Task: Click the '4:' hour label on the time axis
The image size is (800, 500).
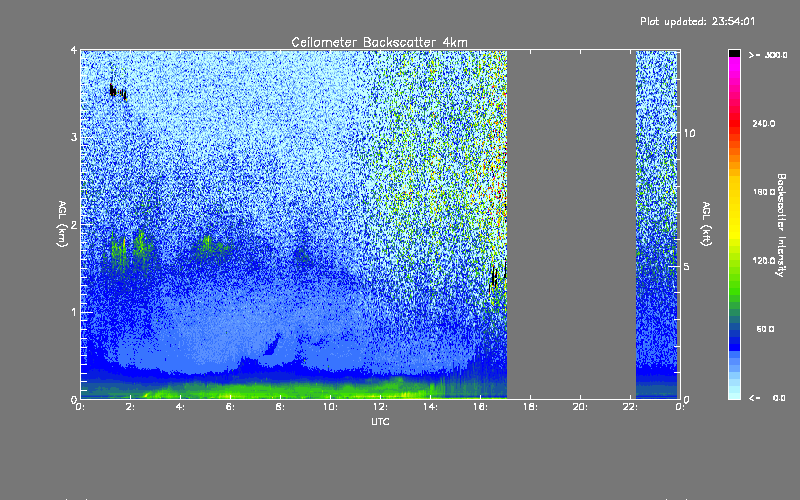Action: tap(181, 407)
